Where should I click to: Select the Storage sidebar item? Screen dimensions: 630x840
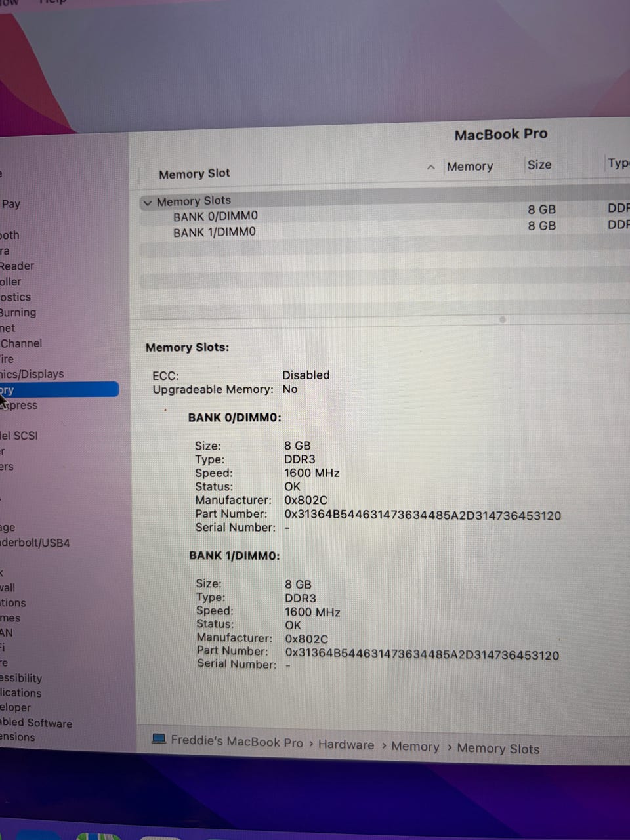tap(8, 527)
